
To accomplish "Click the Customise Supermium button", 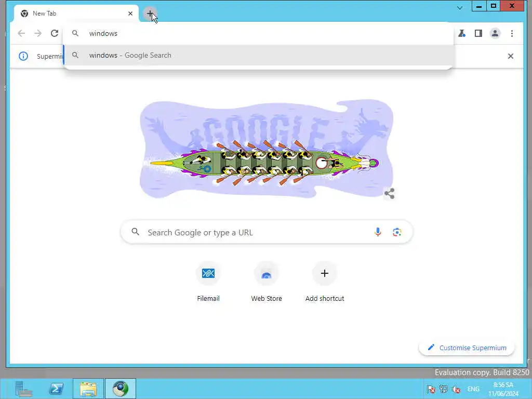I will click(467, 348).
